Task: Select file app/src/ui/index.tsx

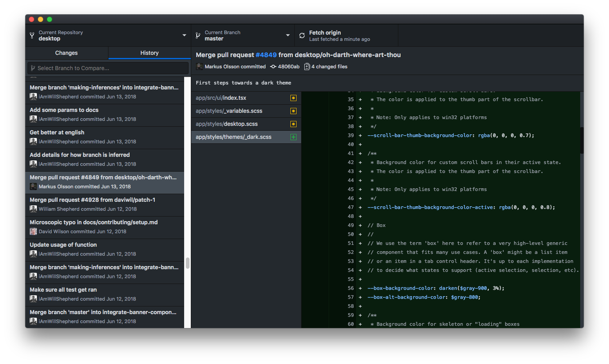Action: coord(246,98)
